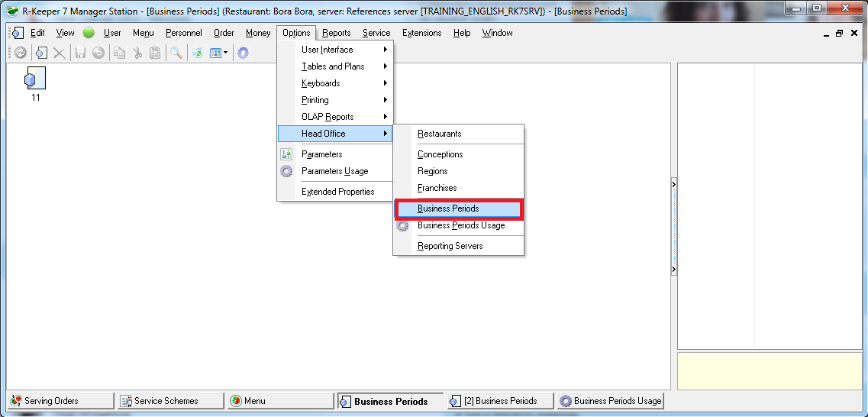The image size is (868, 417).
Task: Open the Reports menu
Action: (x=337, y=33)
